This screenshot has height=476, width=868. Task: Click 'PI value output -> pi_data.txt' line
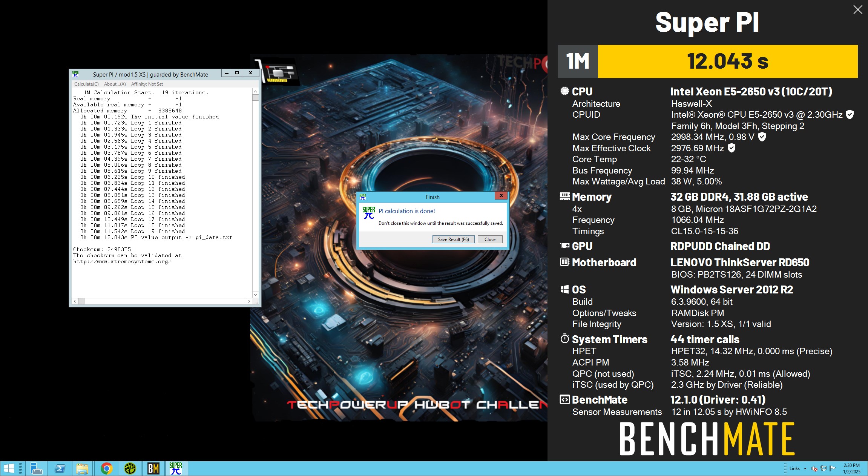click(182, 237)
